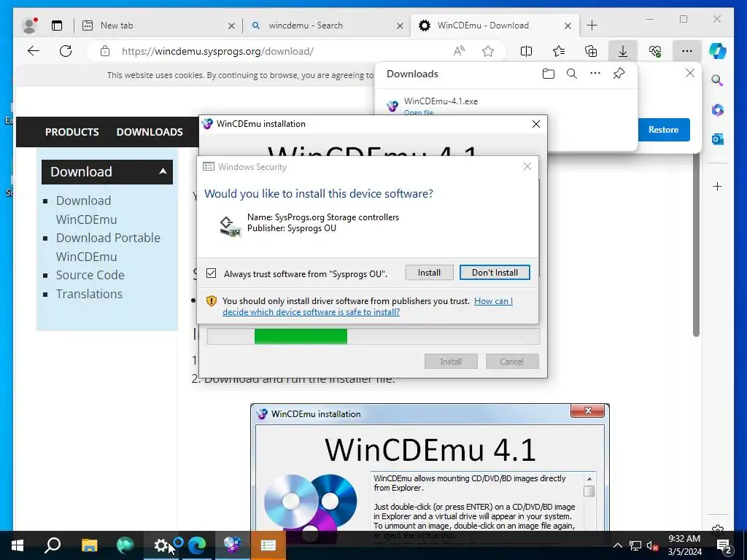Open the Edge Settings and more menu

(x=686, y=51)
